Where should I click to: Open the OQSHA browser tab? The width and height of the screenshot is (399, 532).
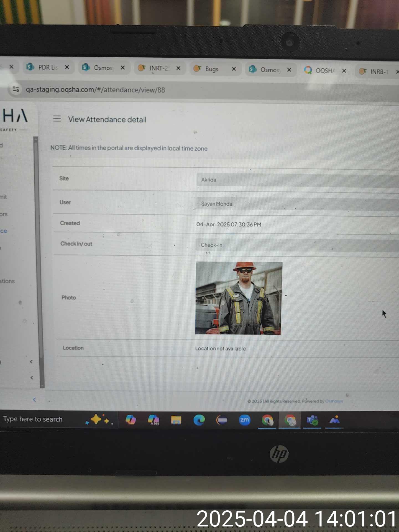(x=325, y=71)
